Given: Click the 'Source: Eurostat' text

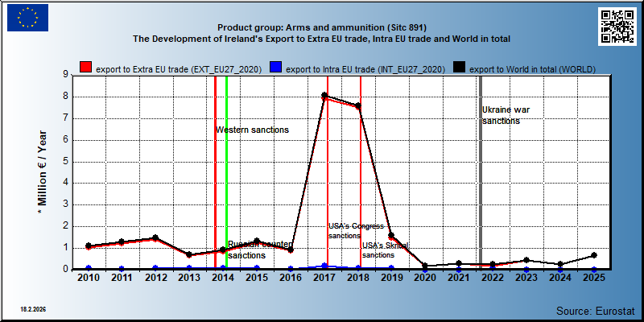Looking at the screenshot, I should pos(596,311).
